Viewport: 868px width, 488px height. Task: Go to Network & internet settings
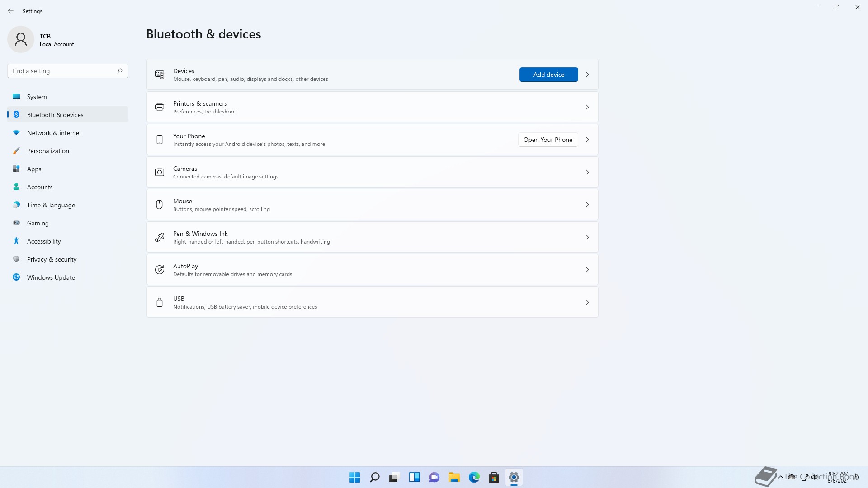(68, 133)
